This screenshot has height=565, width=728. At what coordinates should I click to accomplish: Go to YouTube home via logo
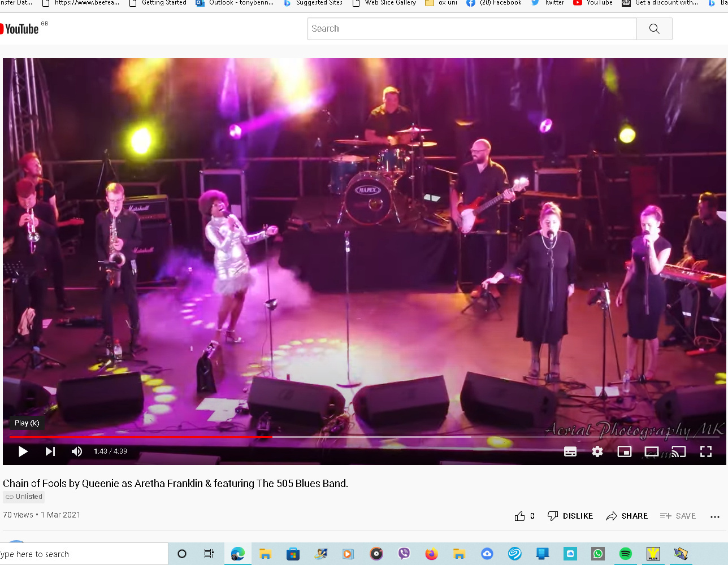click(x=20, y=29)
